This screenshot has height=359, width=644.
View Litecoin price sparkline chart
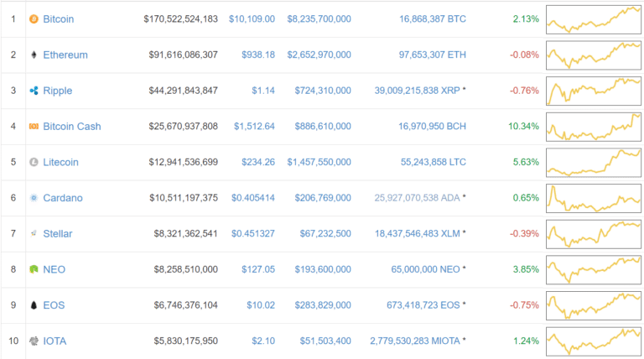[594, 163]
